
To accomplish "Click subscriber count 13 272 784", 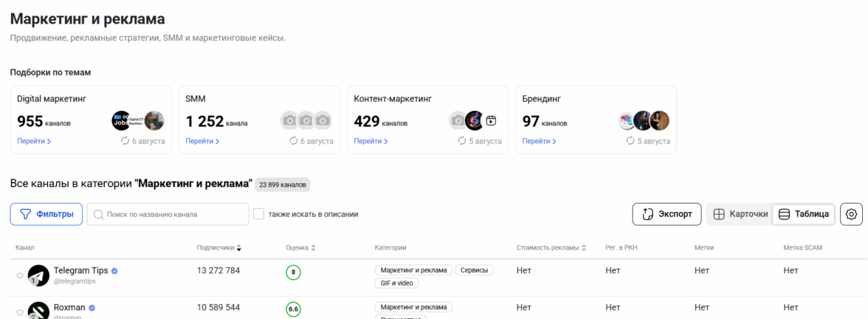I will click(x=218, y=271).
